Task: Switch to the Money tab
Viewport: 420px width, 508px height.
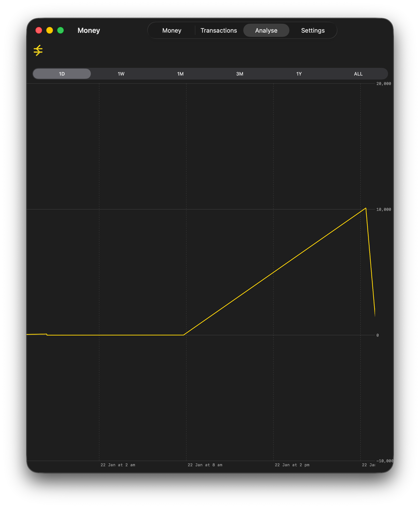Action: [171, 31]
